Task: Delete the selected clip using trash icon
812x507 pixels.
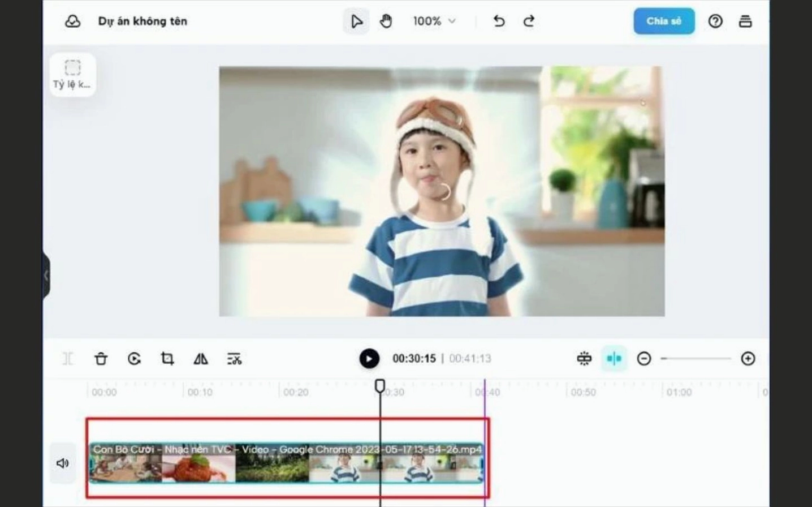Action: coord(102,359)
